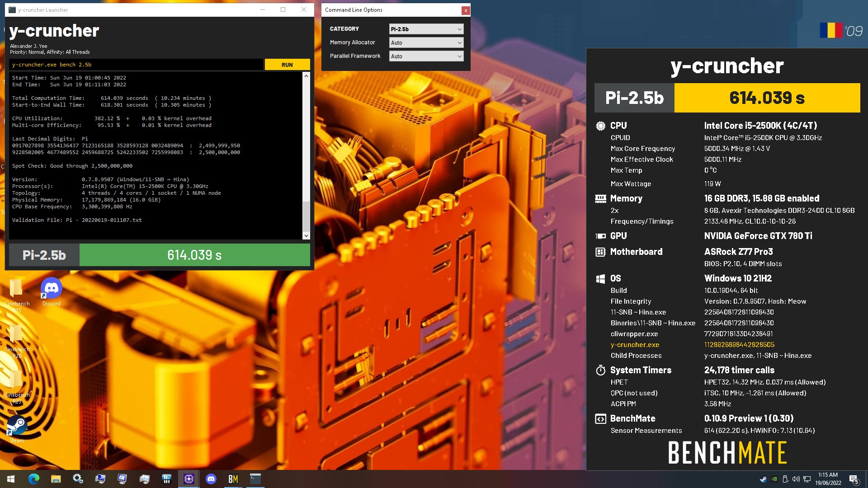This screenshot has height=488, width=868.
Task: Click the console scrollbar thumb
Action: pos(306,216)
